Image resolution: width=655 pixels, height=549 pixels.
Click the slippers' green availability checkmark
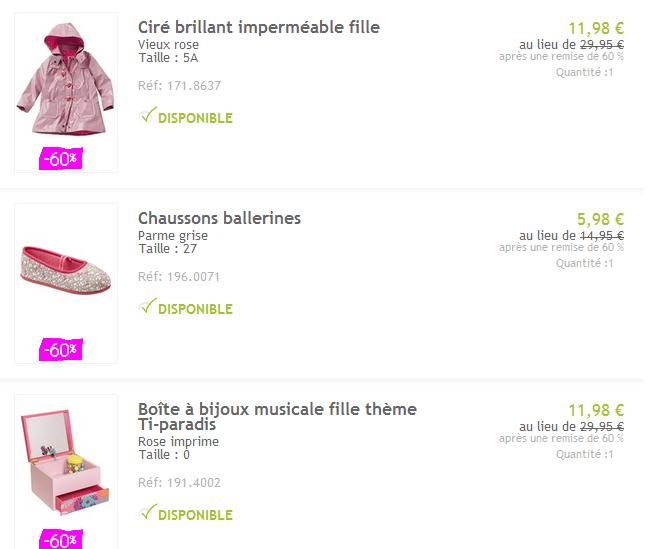[x=147, y=307]
